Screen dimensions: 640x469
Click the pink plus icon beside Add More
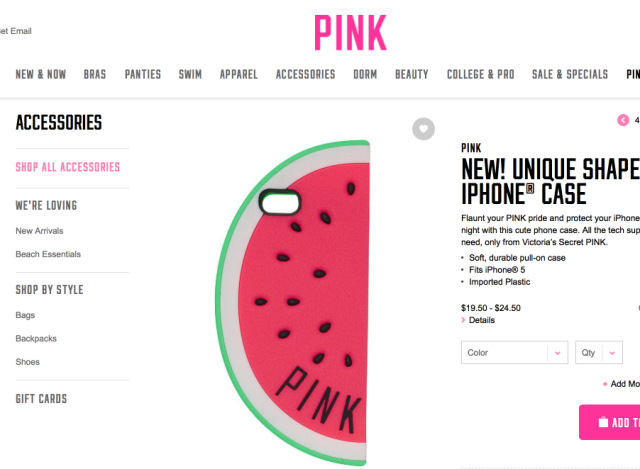605,384
